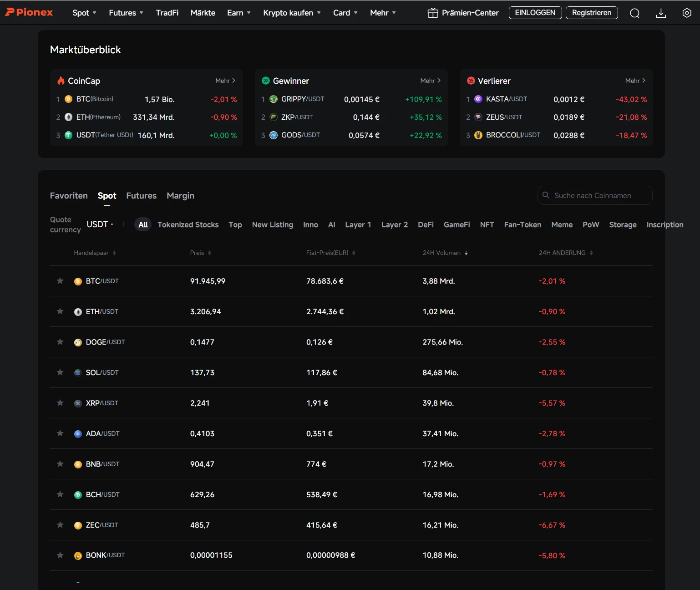Favorite BTC/USDT with the star

tap(60, 281)
